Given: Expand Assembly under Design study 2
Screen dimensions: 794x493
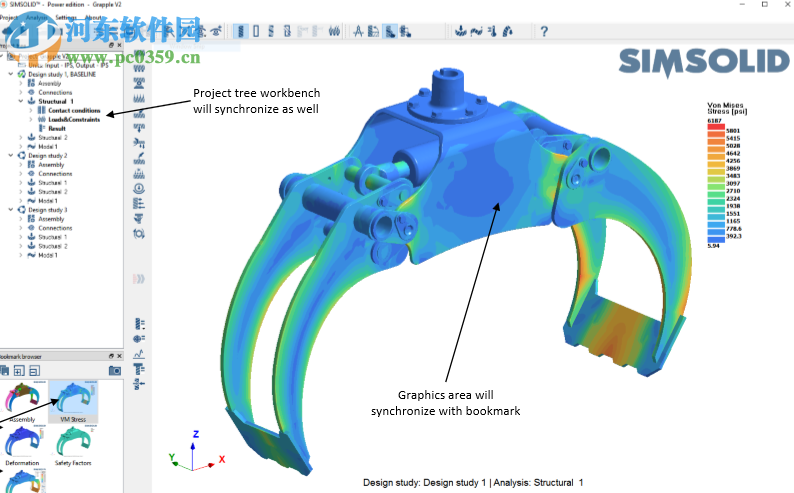Looking at the screenshot, I should tap(21, 165).
